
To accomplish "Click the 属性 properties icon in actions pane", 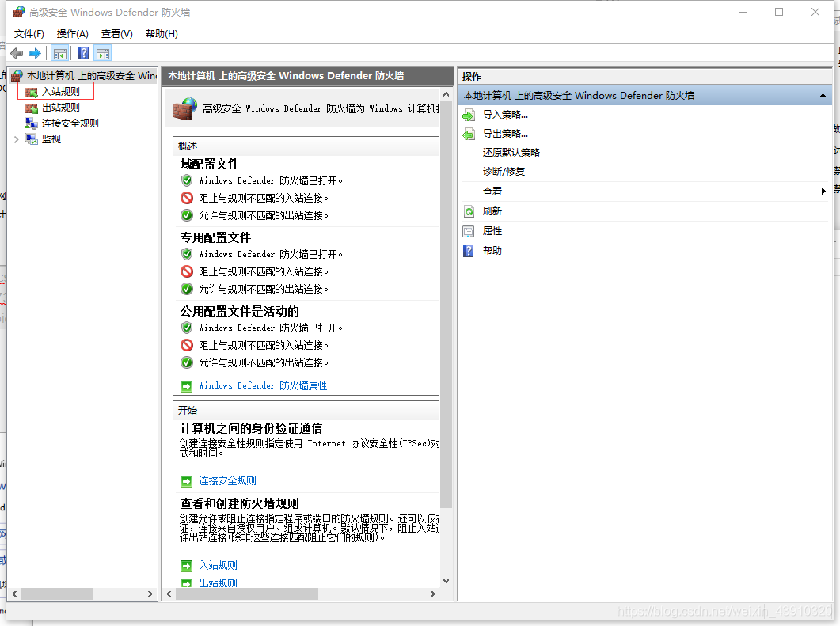I will pos(469,231).
